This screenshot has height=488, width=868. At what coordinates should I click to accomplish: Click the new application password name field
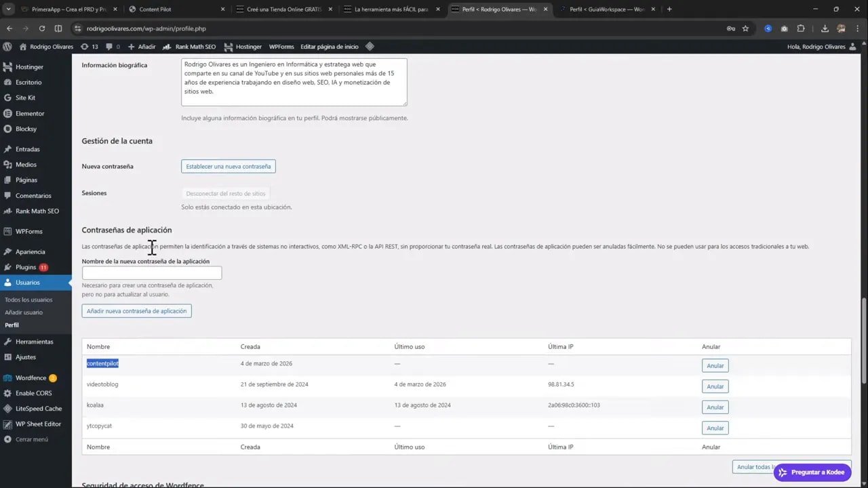(151, 272)
